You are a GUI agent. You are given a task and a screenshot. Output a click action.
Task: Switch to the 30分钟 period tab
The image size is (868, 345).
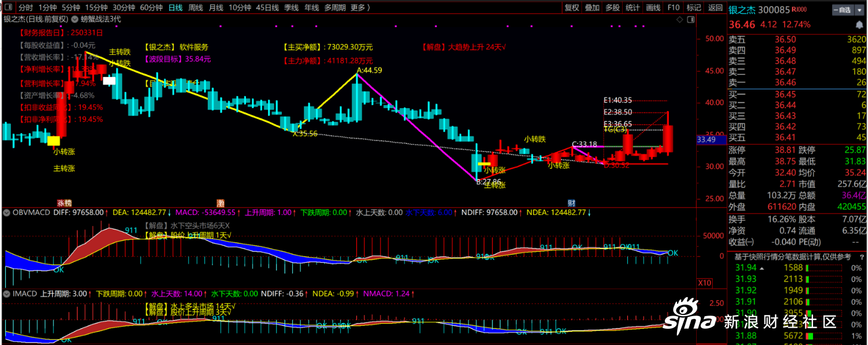[x=124, y=8]
